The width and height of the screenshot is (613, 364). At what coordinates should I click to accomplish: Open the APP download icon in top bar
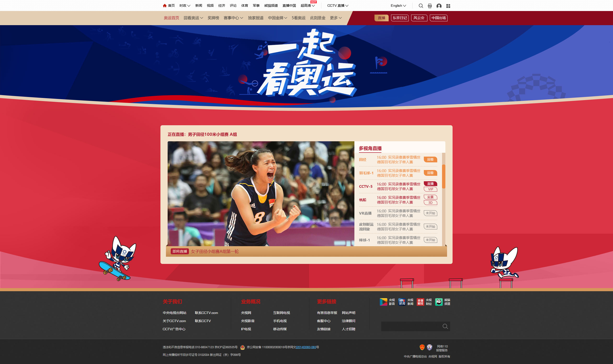pyautogui.click(x=430, y=6)
